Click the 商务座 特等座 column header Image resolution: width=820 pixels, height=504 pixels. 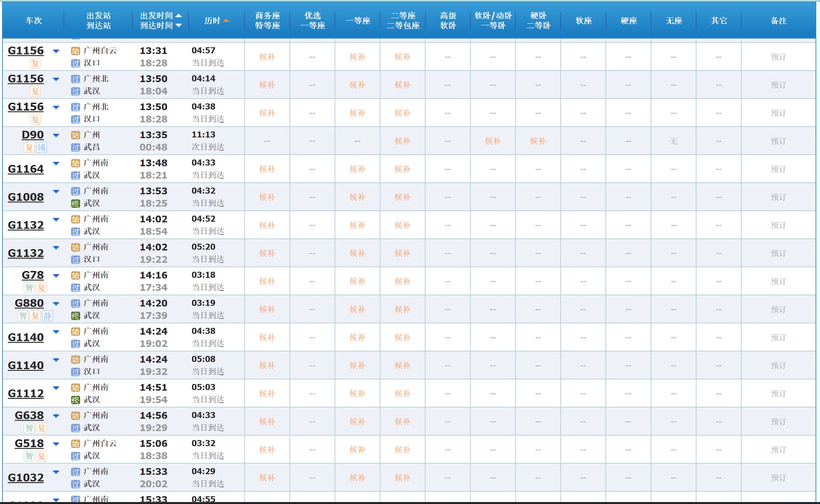coord(267,20)
